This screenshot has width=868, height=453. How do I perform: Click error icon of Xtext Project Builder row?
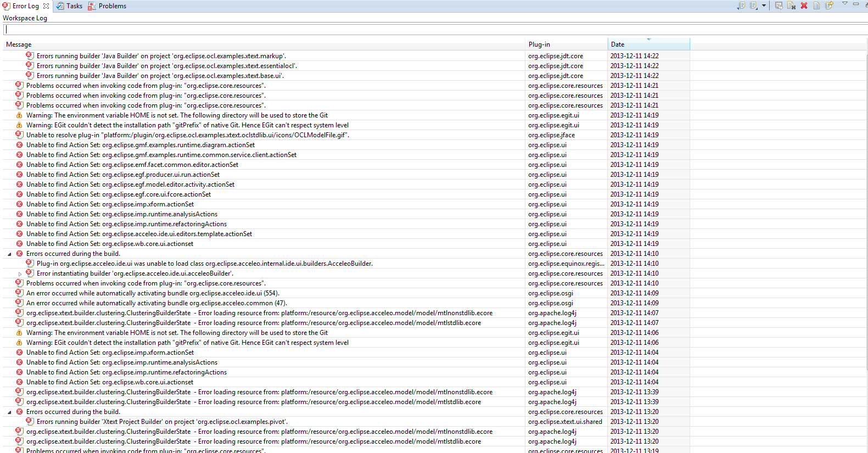coord(30,421)
